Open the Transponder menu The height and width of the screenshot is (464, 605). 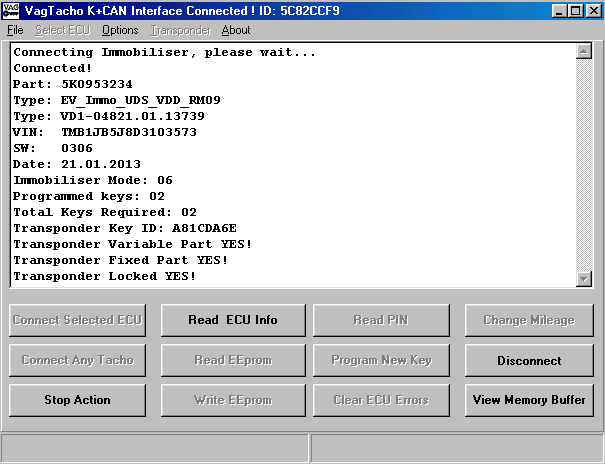[x=181, y=30]
